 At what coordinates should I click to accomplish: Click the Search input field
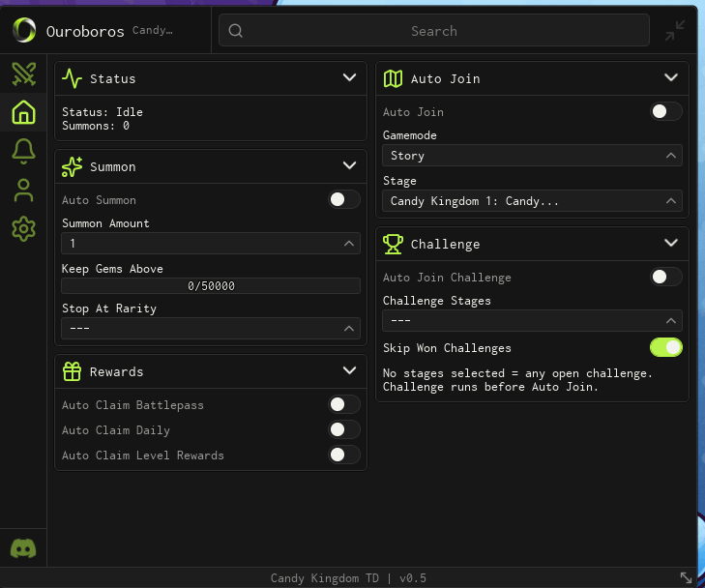pyautogui.click(x=434, y=31)
